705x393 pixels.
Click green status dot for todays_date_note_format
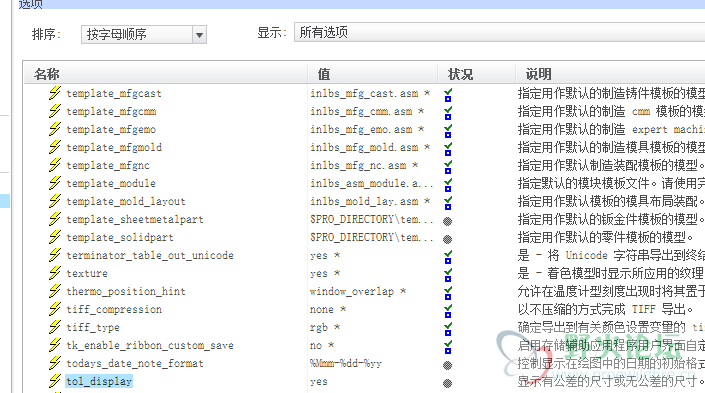[x=447, y=365]
